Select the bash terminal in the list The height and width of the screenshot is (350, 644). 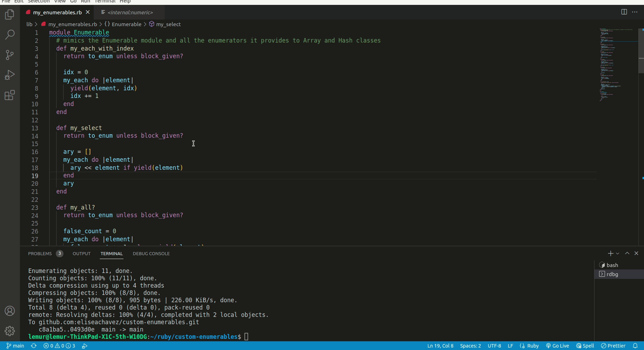[x=612, y=265]
